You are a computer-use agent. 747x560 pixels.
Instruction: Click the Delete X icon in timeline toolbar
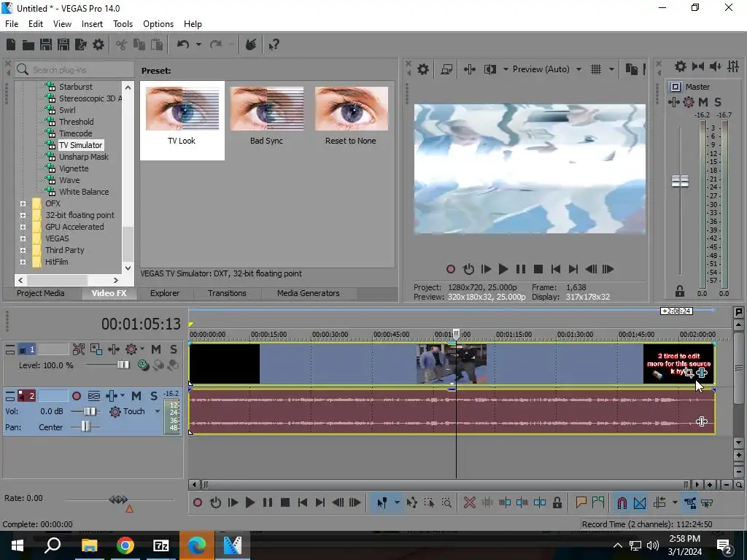pyautogui.click(x=469, y=502)
